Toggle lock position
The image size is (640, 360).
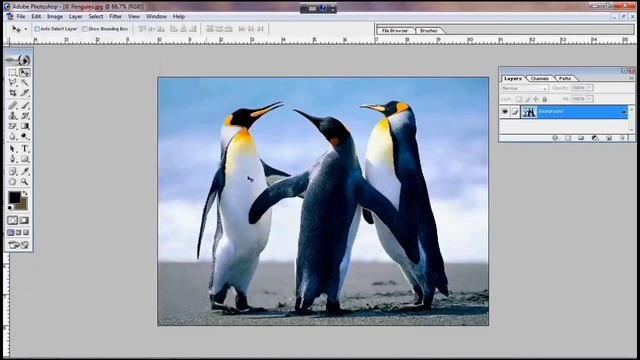(536, 99)
